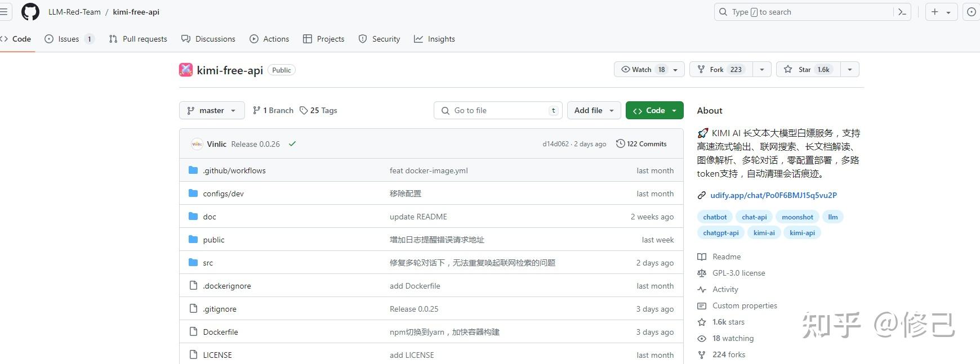Open the 25 Tags list
This screenshot has height=364, width=980.
tap(318, 110)
